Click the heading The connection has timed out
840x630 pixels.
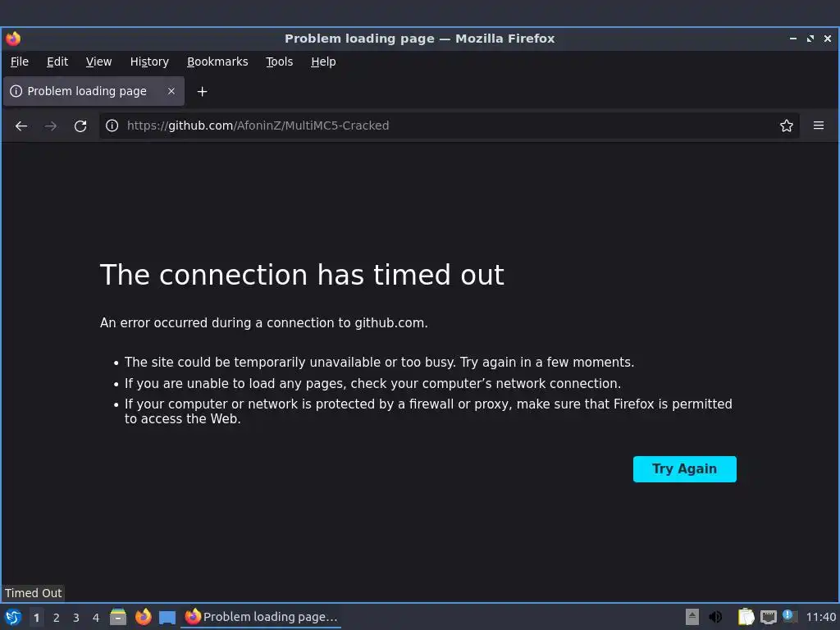click(x=302, y=275)
